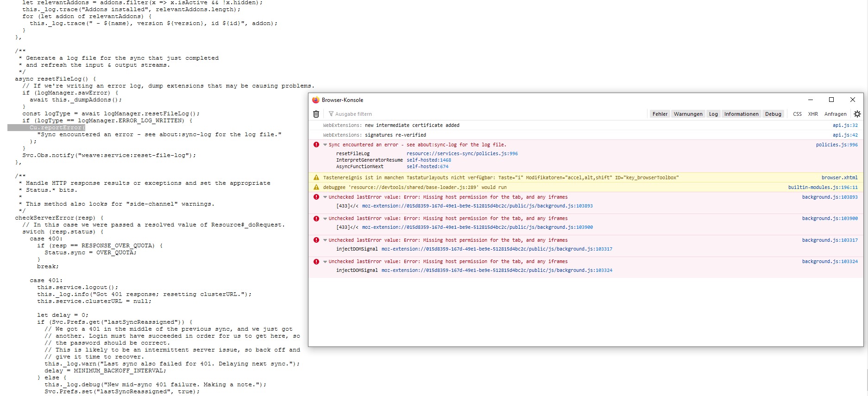Image resolution: width=868 pixels, height=396 pixels.
Task: Collapse error pointing to background.js:103893
Action: tap(325, 197)
